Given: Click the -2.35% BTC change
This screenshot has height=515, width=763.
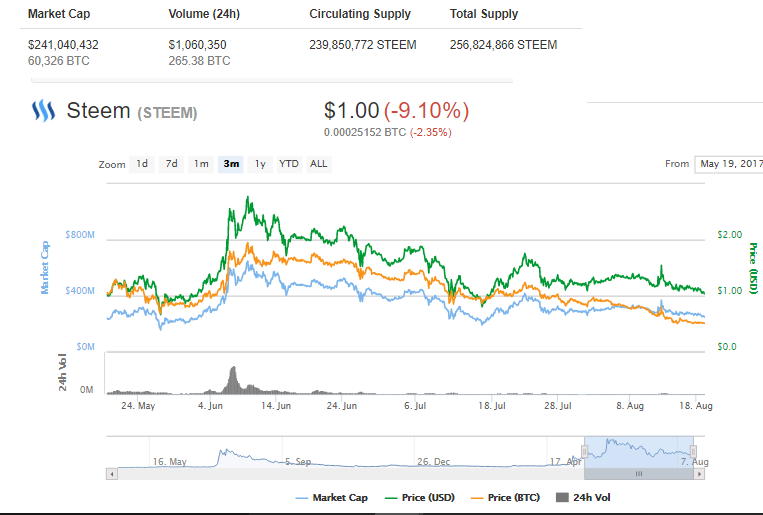Looking at the screenshot, I should coord(431,132).
